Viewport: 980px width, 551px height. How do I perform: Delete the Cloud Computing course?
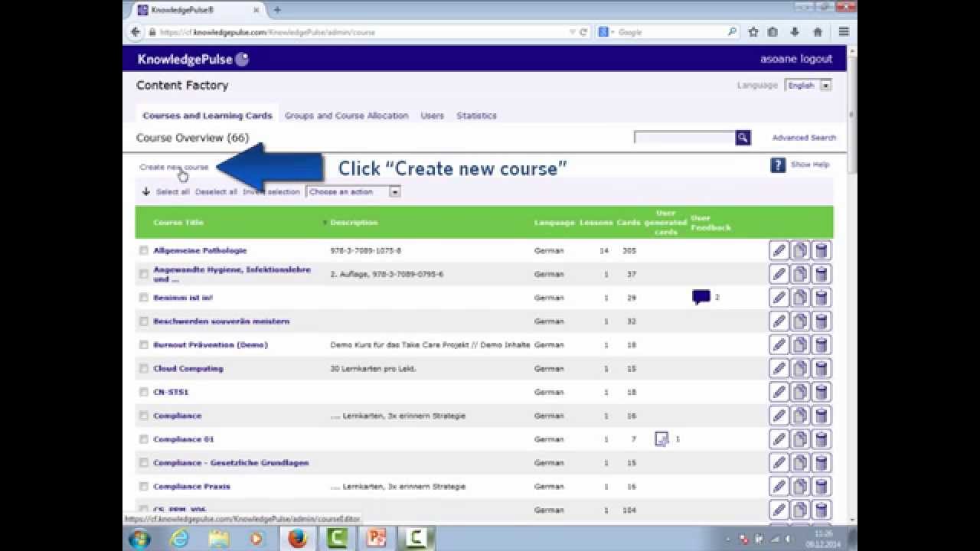coord(822,369)
